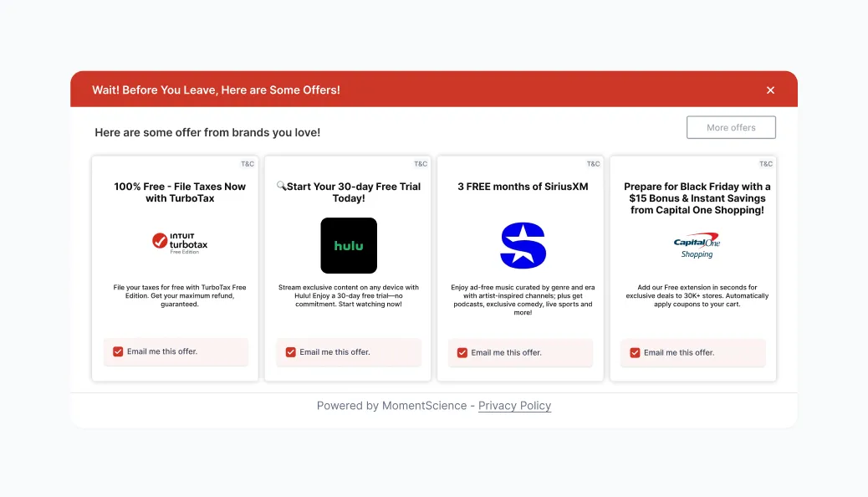Click 'Here are some offer from brands' text
The image size is (868, 497).
tap(207, 132)
